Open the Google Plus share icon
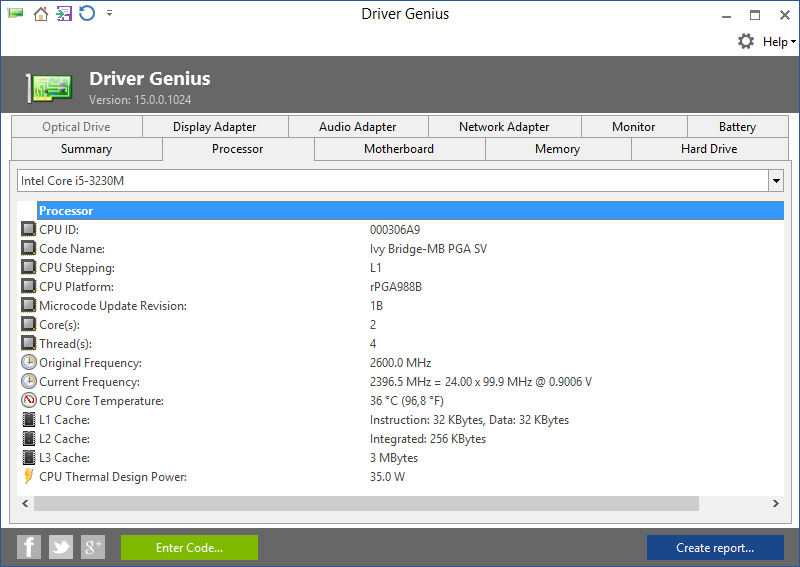Viewport: 800px width, 567px height. 93,548
